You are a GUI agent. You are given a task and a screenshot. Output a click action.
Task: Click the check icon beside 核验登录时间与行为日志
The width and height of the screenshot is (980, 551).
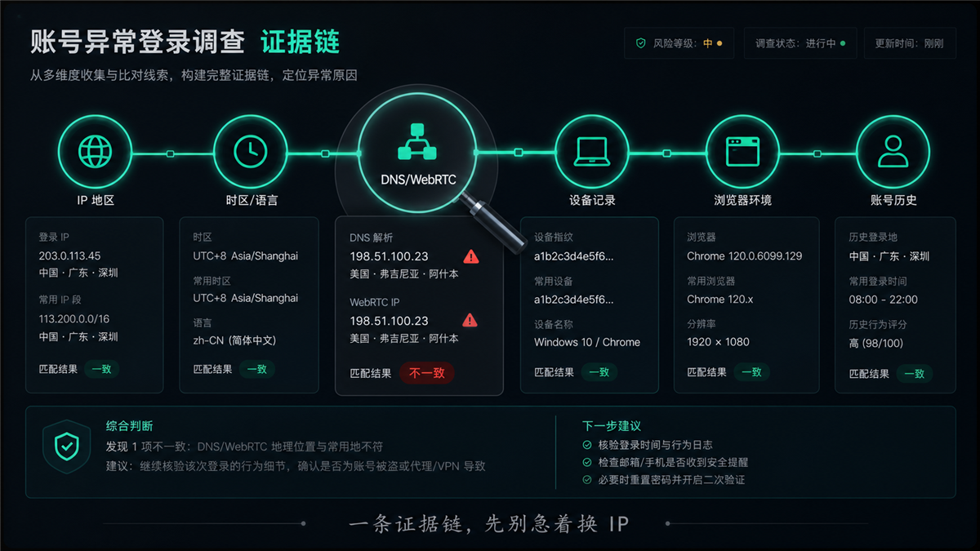[587, 445]
